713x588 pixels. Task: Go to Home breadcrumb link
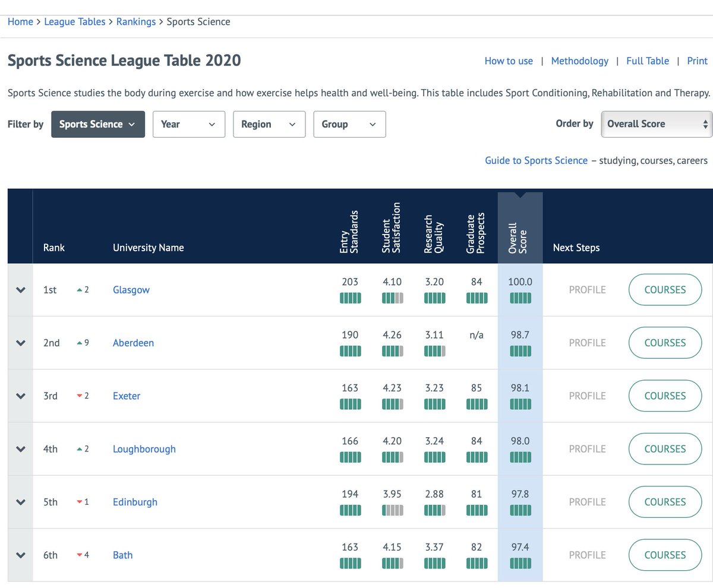pyautogui.click(x=20, y=22)
